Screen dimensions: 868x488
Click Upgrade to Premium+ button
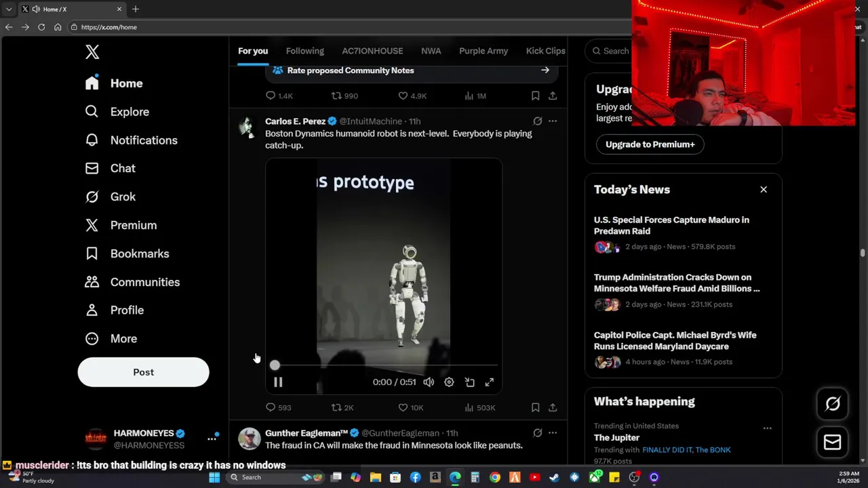pos(650,144)
